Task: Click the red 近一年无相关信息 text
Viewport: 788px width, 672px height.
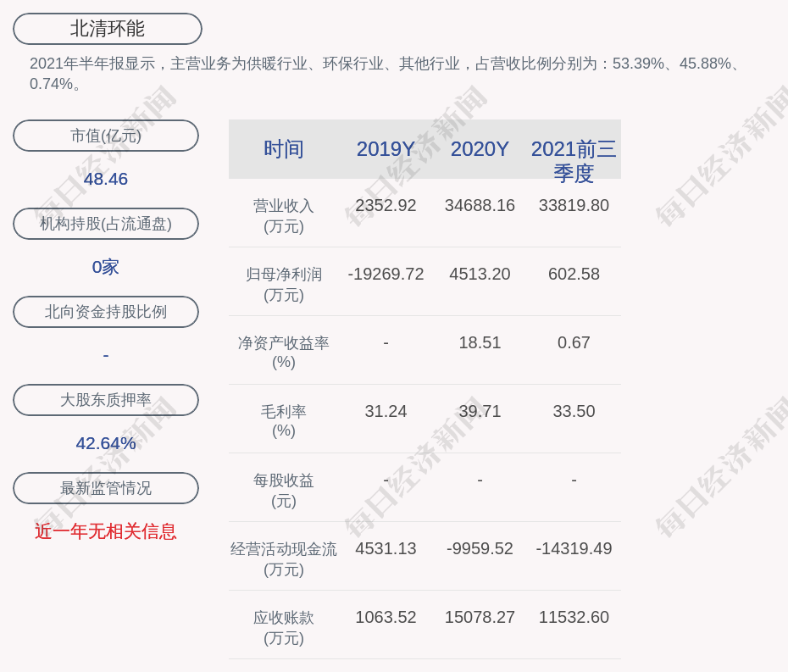Action: pyautogui.click(x=106, y=531)
